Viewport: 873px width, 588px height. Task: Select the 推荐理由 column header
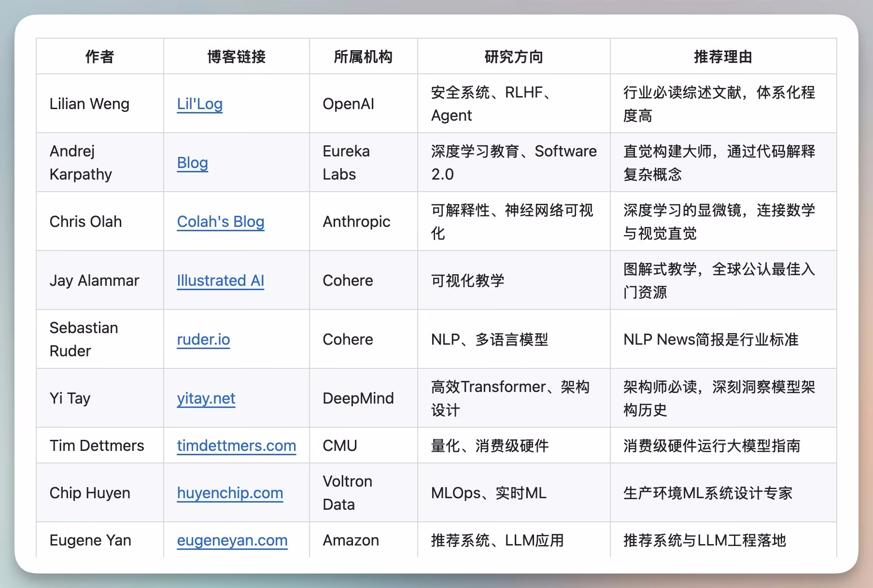pos(723,56)
